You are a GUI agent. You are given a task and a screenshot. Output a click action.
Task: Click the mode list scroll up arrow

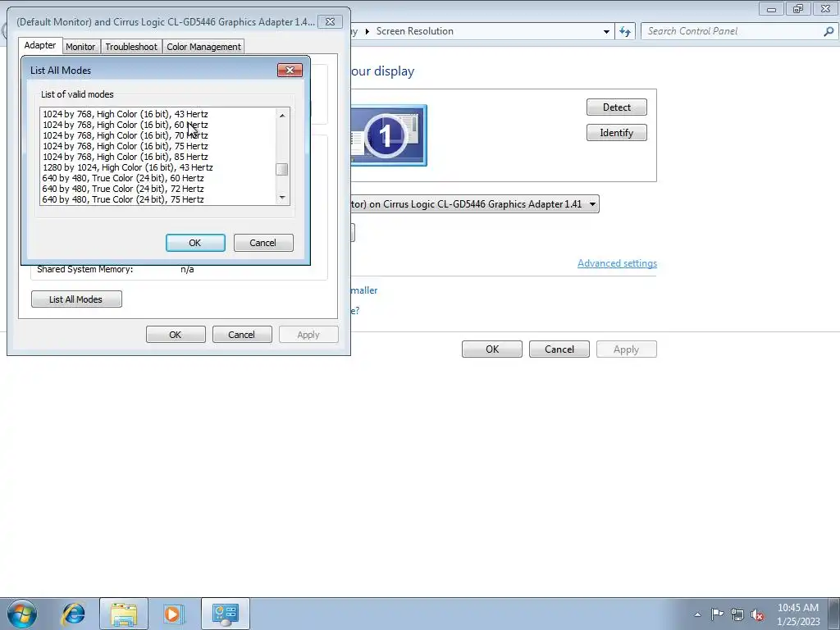click(x=282, y=115)
